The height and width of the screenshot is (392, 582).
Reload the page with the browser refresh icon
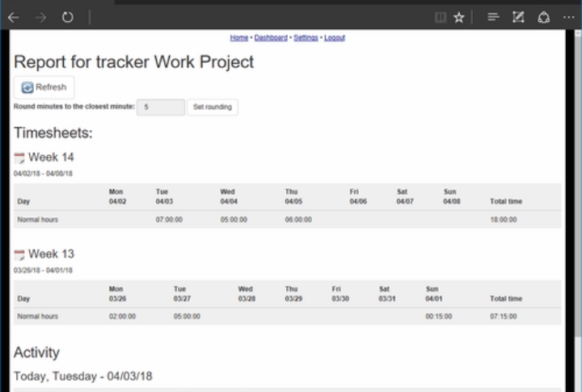(x=67, y=17)
